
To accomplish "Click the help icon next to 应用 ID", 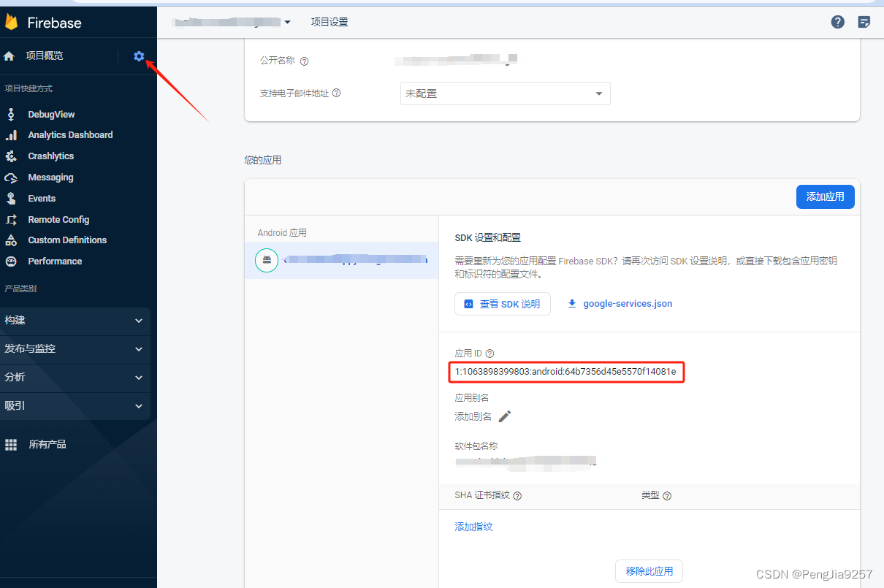I will (489, 354).
